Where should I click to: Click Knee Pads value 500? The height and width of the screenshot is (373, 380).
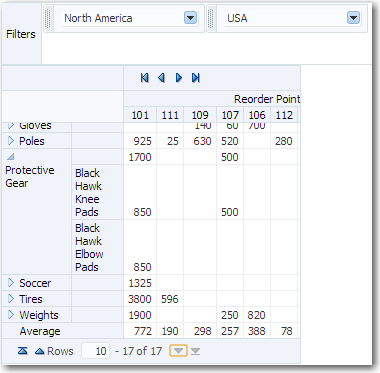tap(230, 212)
